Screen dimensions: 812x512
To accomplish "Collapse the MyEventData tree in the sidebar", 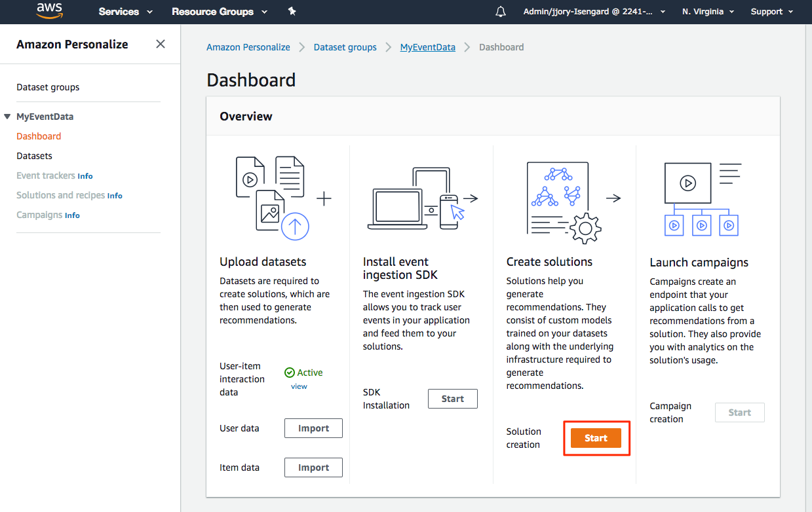I will tap(8, 116).
